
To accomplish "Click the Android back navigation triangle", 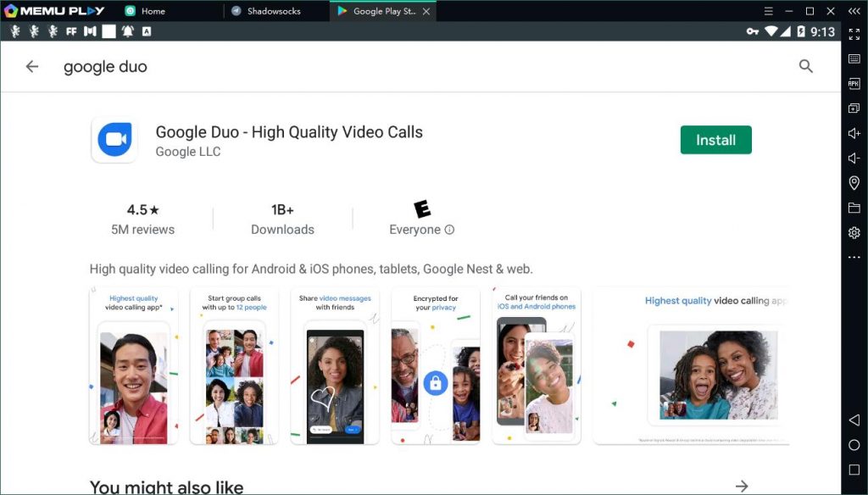I will click(x=854, y=418).
